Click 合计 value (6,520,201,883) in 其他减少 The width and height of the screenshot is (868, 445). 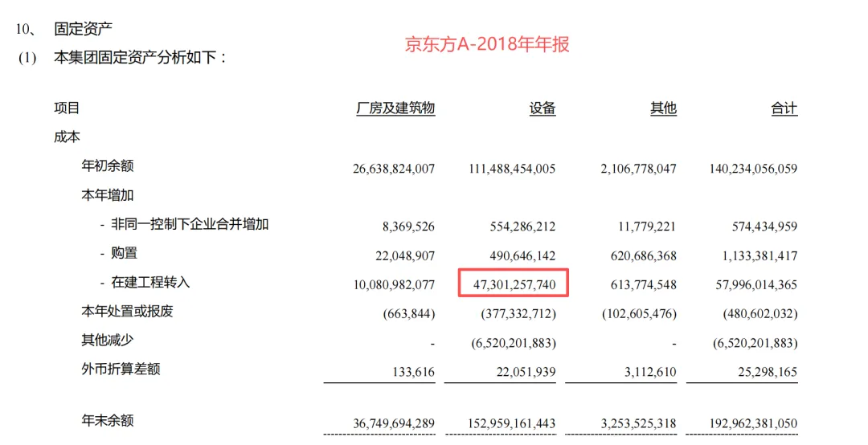[x=755, y=343]
